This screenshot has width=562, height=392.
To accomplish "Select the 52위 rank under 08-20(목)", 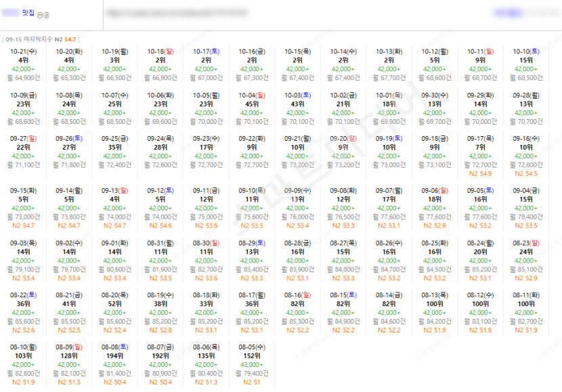I will 114,304.
